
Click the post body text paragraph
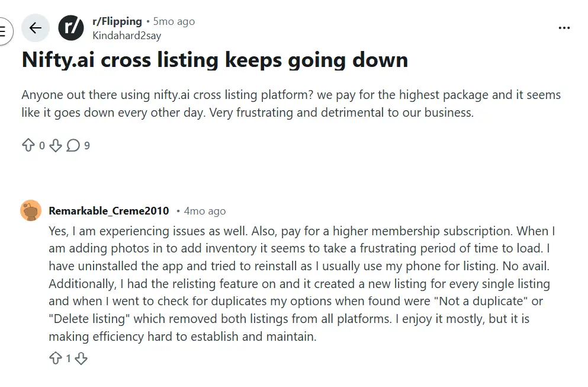291,104
